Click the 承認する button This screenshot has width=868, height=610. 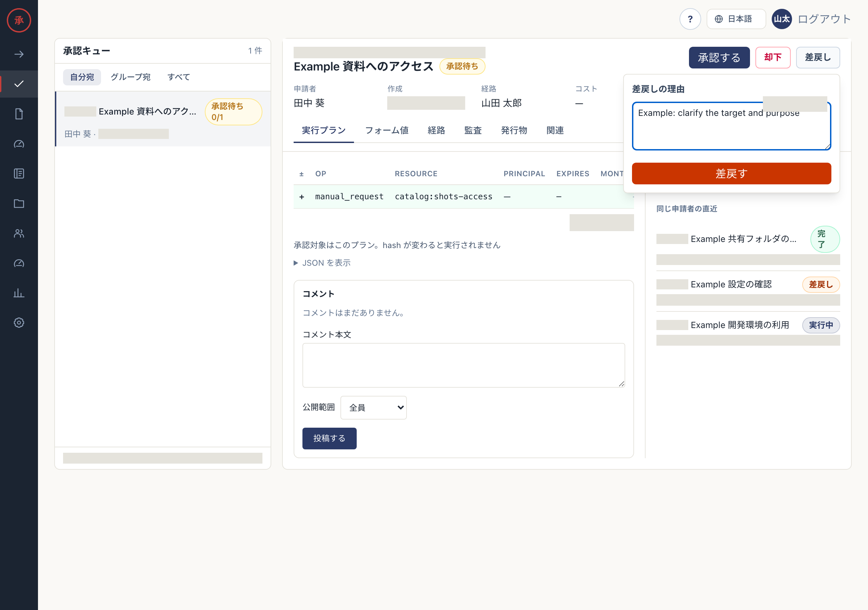click(719, 58)
